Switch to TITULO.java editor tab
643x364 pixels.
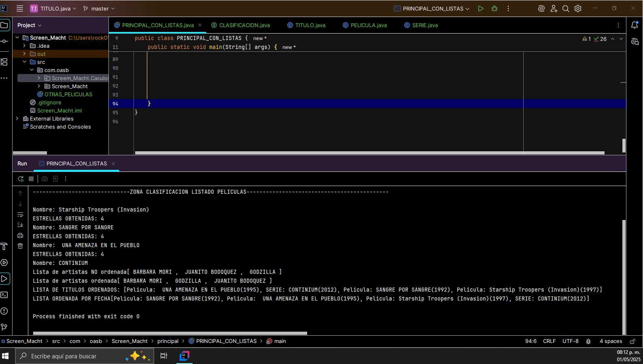tap(306, 25)
